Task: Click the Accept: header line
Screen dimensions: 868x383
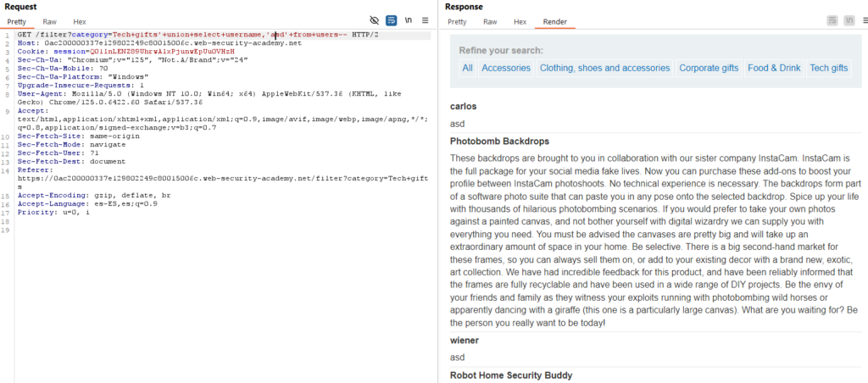Action: pyautogui.click(x=223, y=119)
